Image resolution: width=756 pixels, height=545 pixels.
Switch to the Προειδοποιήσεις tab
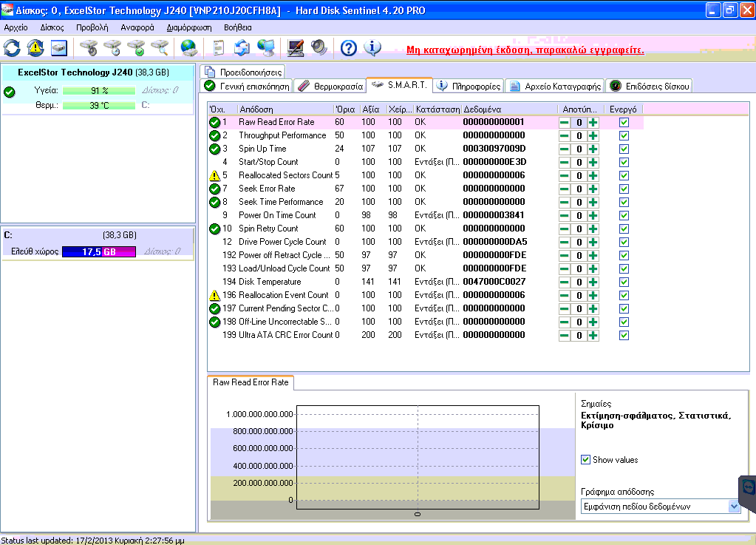243,72
